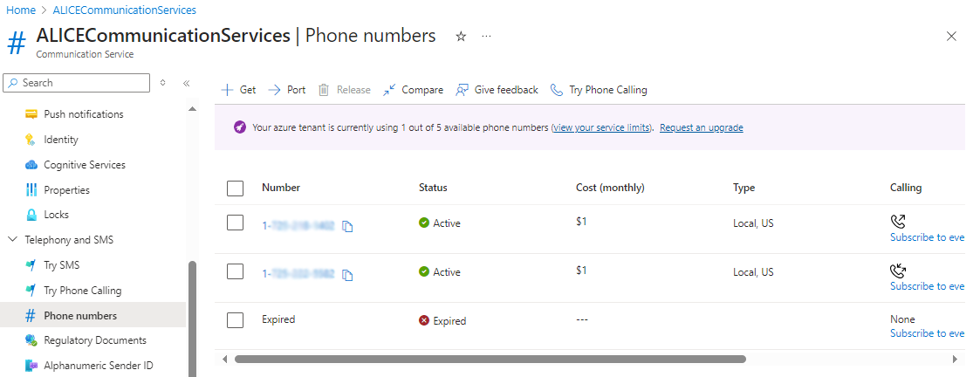Click the Get phone number plus button
Image resolution: width=980 pixels, height=377 pixels.
(x=239, y=90)
